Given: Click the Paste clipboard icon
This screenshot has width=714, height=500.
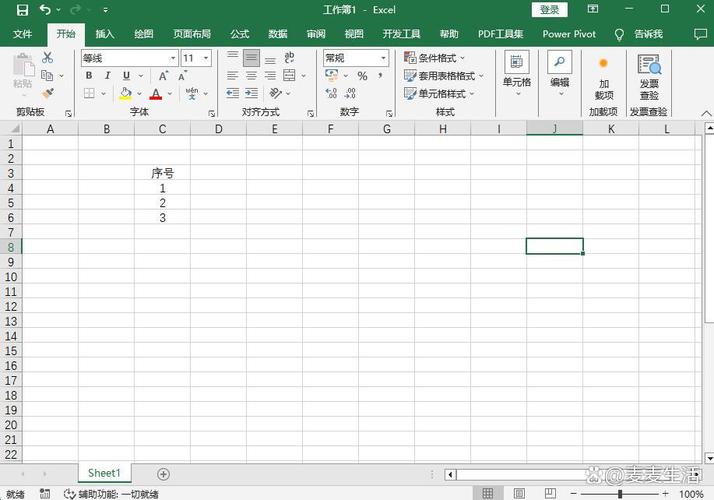Looking at the screenshot, I should coord(23,64).
